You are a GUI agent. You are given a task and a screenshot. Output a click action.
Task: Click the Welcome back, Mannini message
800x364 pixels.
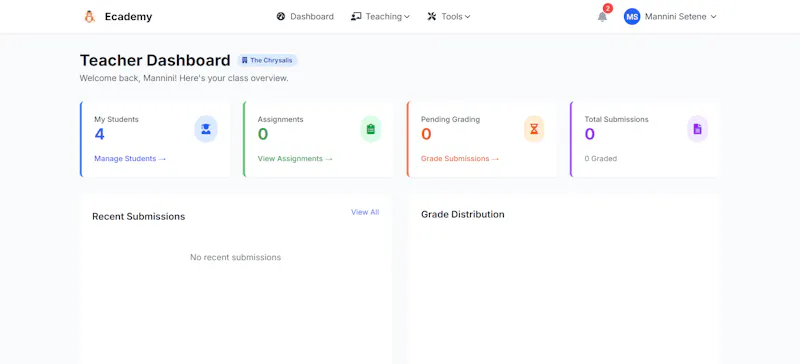(184, 79)
